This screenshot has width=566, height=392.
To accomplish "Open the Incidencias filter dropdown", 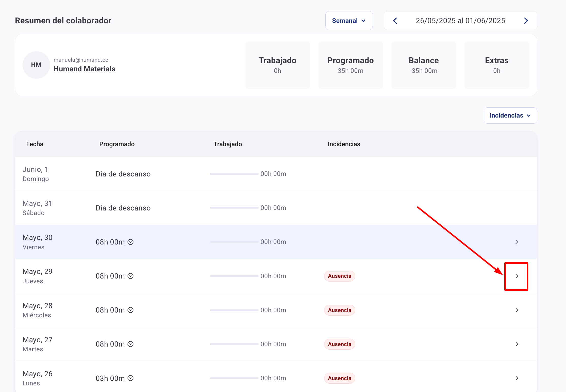I will (x=510, y=116).
